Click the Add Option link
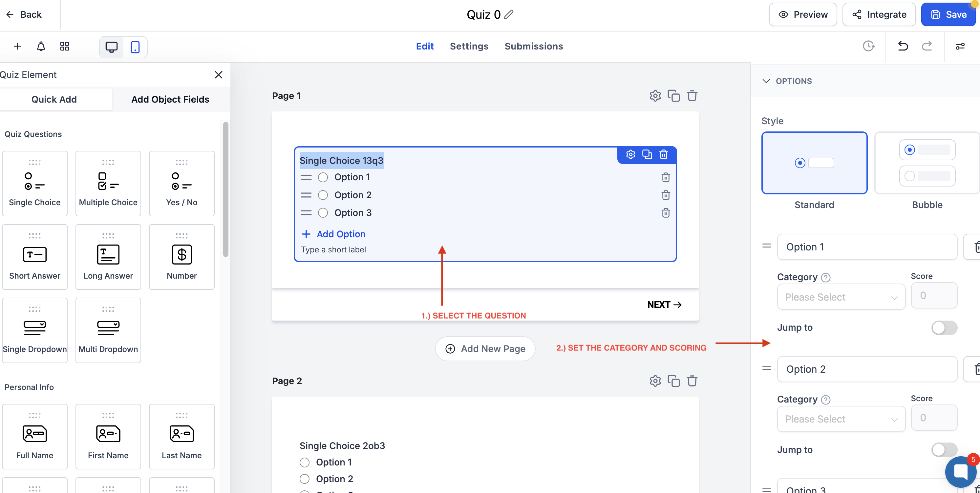Image resolution: width=980 pixels, height=493 pixels. [341, 234]
